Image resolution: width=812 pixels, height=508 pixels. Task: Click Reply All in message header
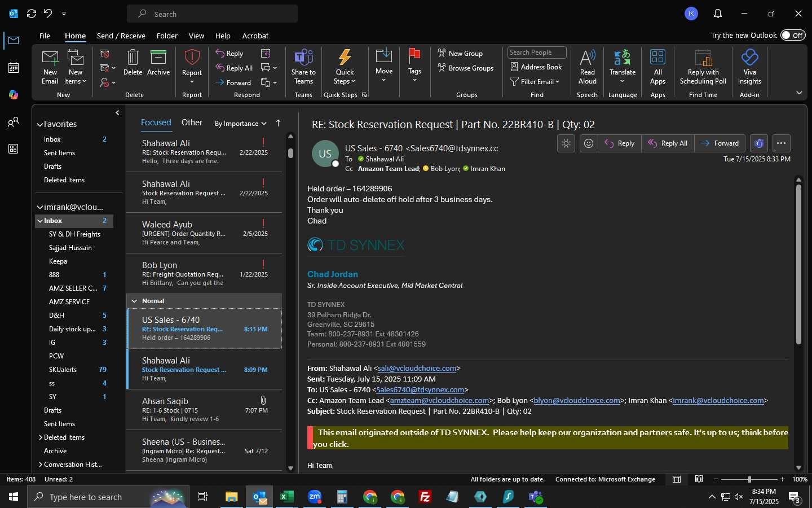pos(668,143)
